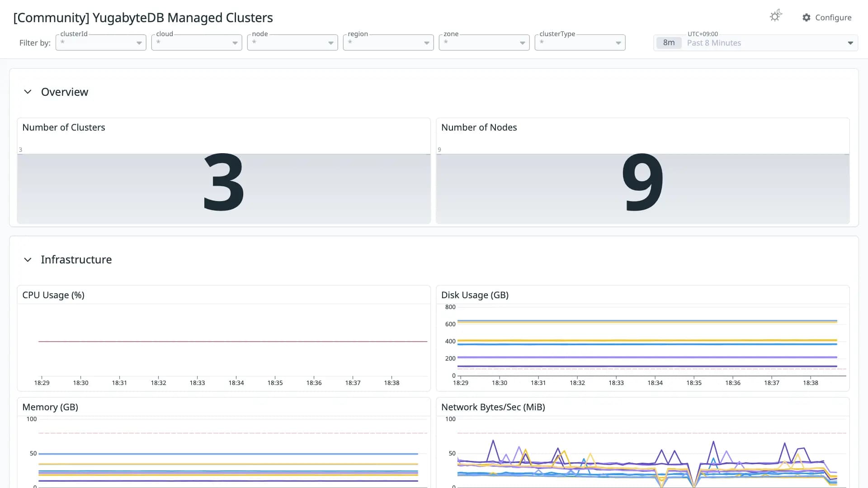Open the clusterId filter dropdown
The width and height of the screenshot is (868, 488).
pyautogui.click(x=101, y=42)
